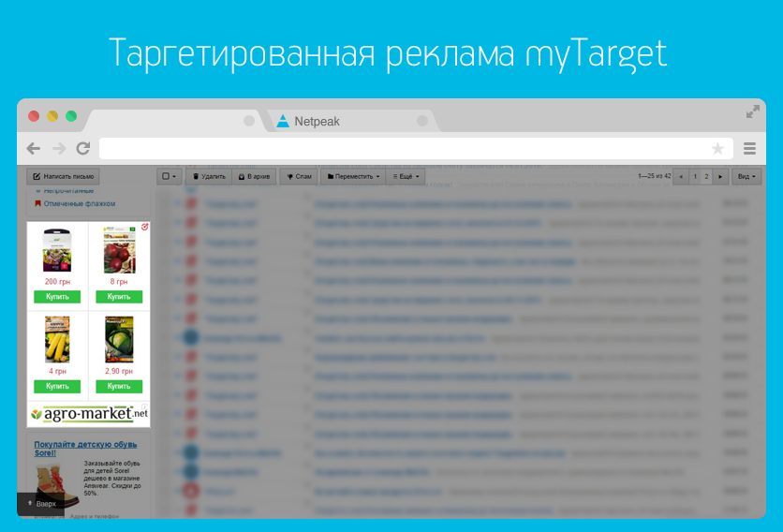783x532 pixels.
Task: Focus the browser address bar
Action: coord(416,148)
